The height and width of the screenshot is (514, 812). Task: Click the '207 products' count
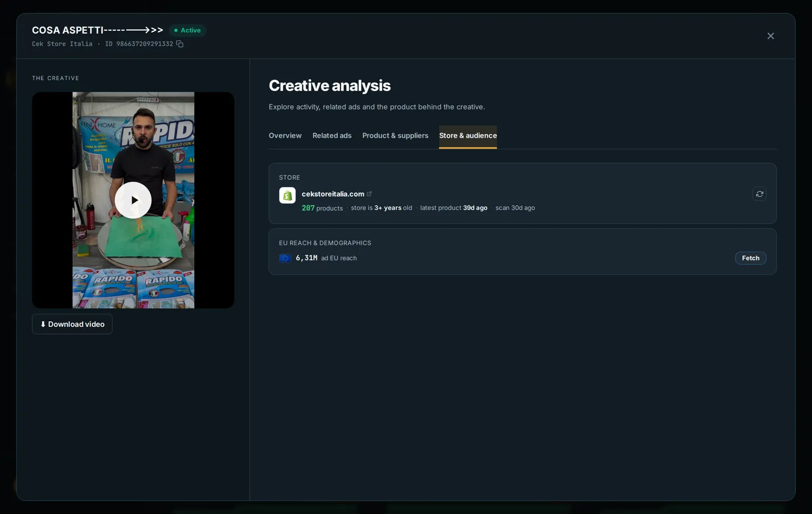click(x=322, y=208)
